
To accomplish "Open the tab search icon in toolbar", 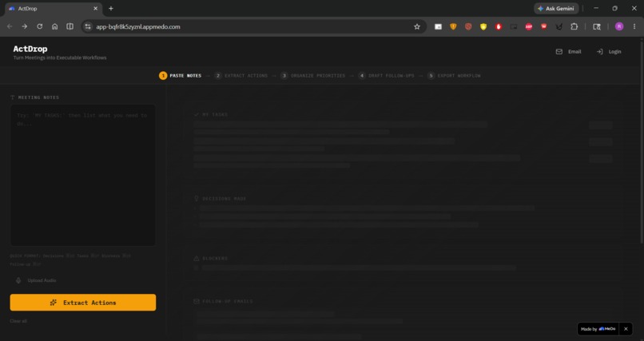I will click(x=597, y=26).
